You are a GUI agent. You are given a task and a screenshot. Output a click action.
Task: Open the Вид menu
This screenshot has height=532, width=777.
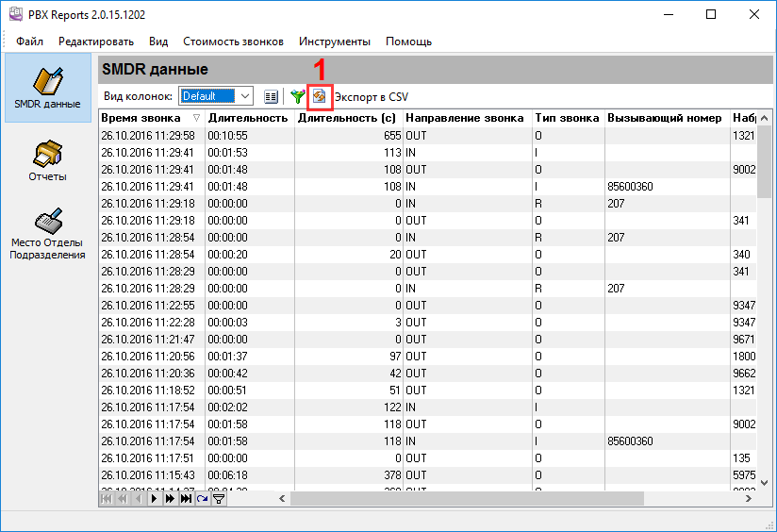[158, 42]
